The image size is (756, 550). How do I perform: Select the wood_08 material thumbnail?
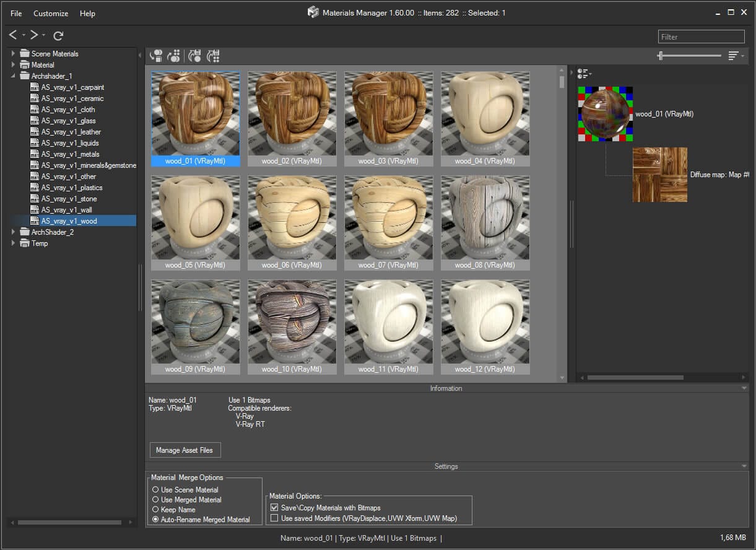pyautogui.click(x=485, y=223)
